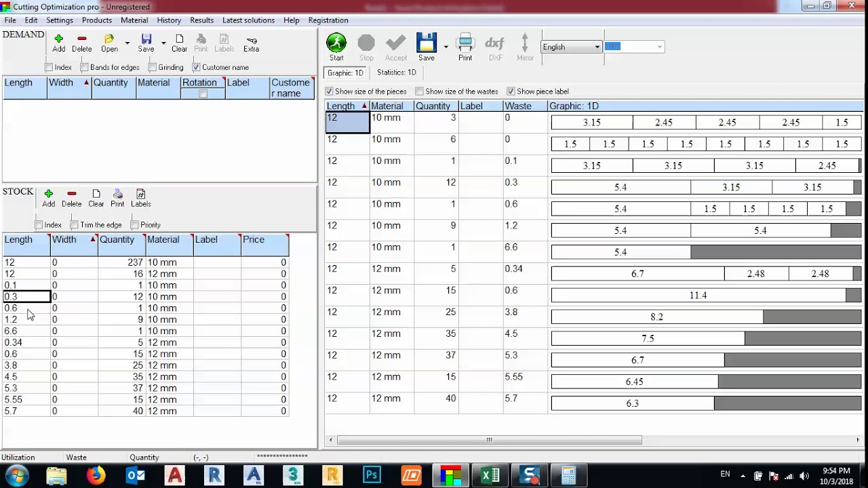Click the Windows Start button

(x=16, y=475)
